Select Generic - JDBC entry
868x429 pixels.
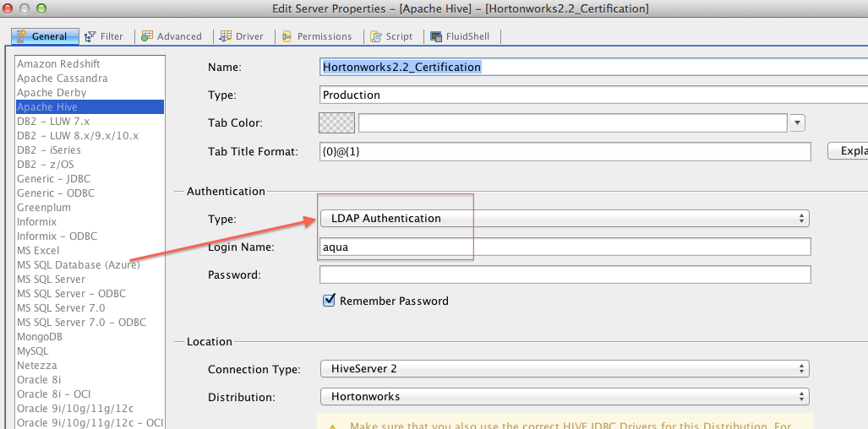coord(90,179)
